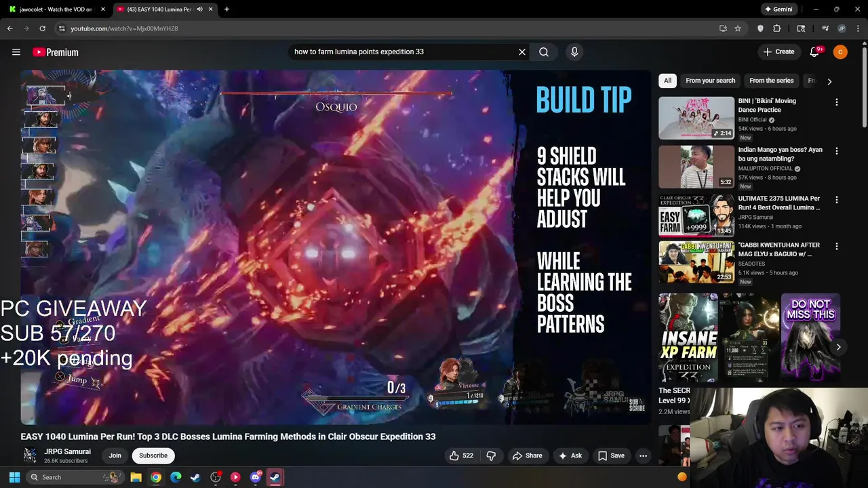The height and width of the screenshot is (488, 868).
Task: Open the browser extensions puzzle icon
Action: (x=777, y=28)
